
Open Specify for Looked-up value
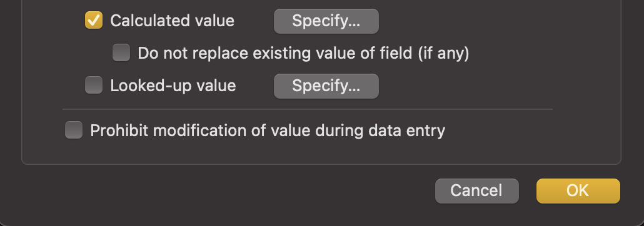pos(326,86)
